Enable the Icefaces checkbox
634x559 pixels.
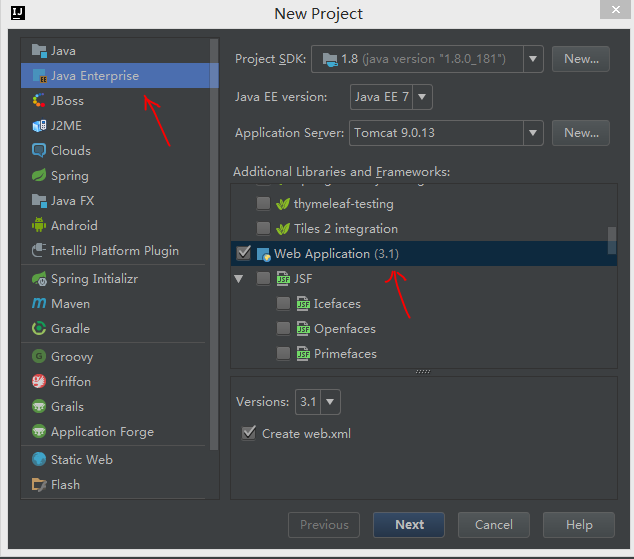click(283, 304)
